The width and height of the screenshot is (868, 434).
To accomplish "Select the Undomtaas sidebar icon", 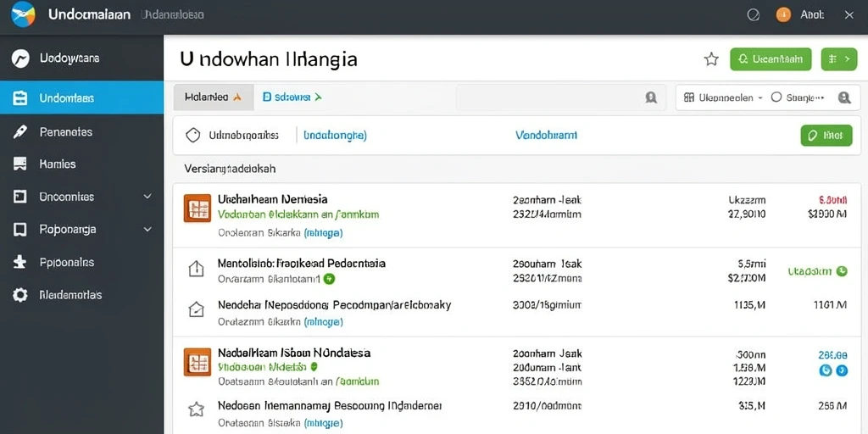I will (x=20, y=98).
